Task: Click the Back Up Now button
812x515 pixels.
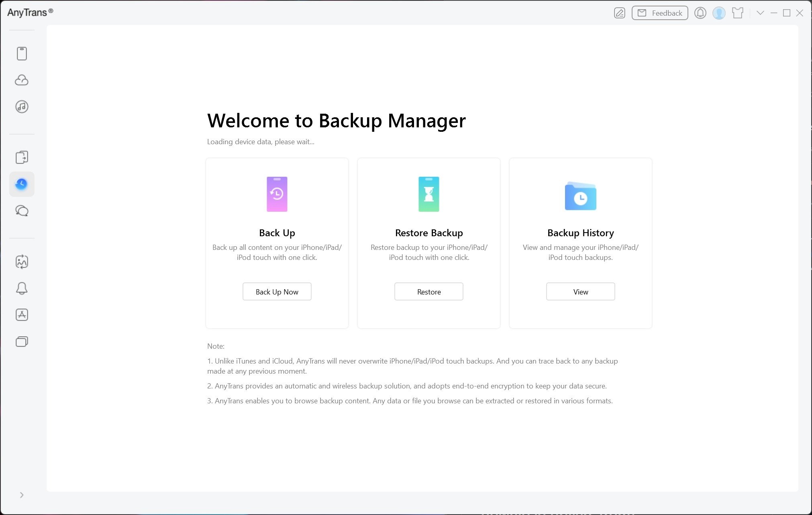Action: pyautogui.click(x=277, y=292)
